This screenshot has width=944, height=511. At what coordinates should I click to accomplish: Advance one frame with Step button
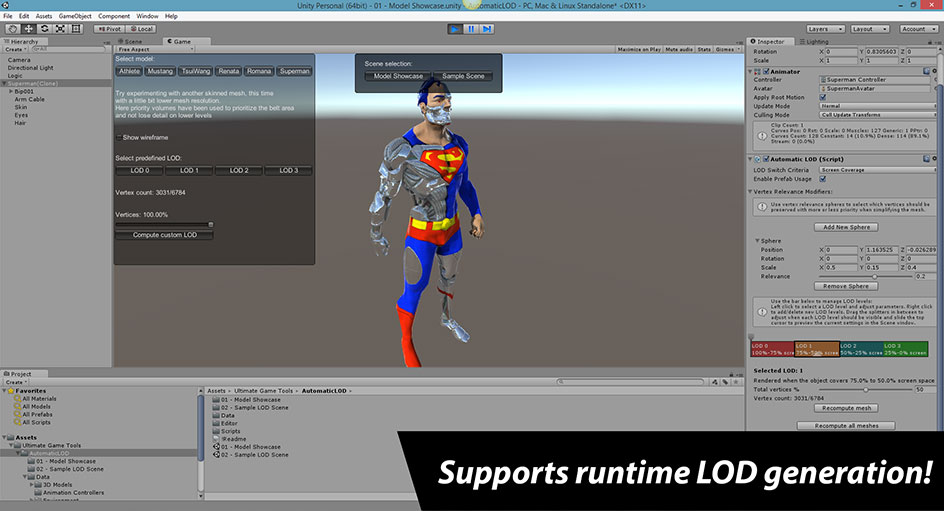point(487,29)
